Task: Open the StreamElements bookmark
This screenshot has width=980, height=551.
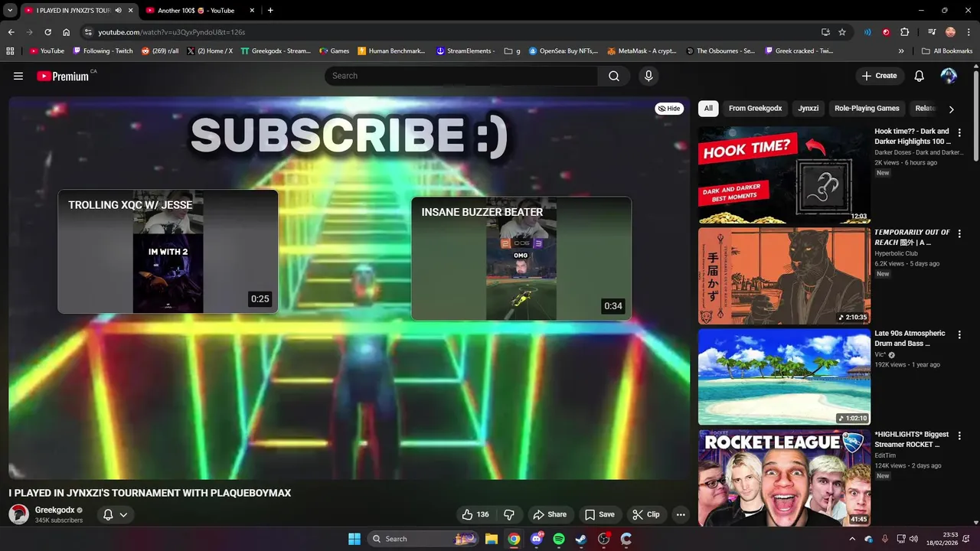Action: coord(465,51)
